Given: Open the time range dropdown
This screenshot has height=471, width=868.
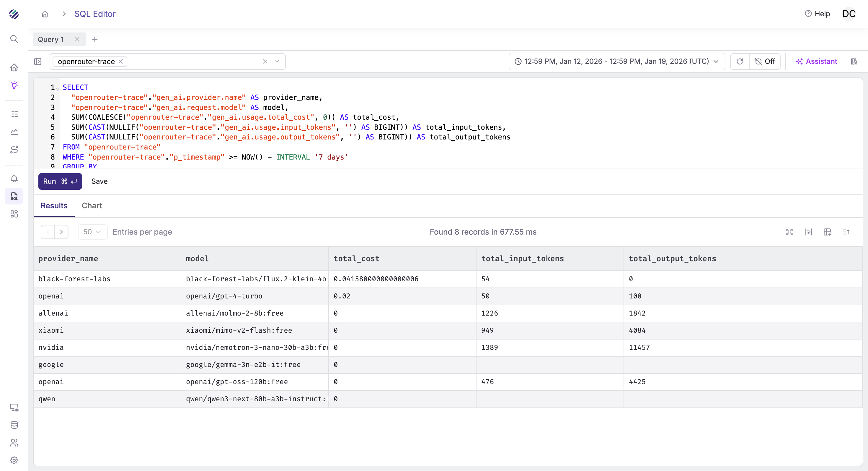Looking at the screenshot, I should [616, 61].
